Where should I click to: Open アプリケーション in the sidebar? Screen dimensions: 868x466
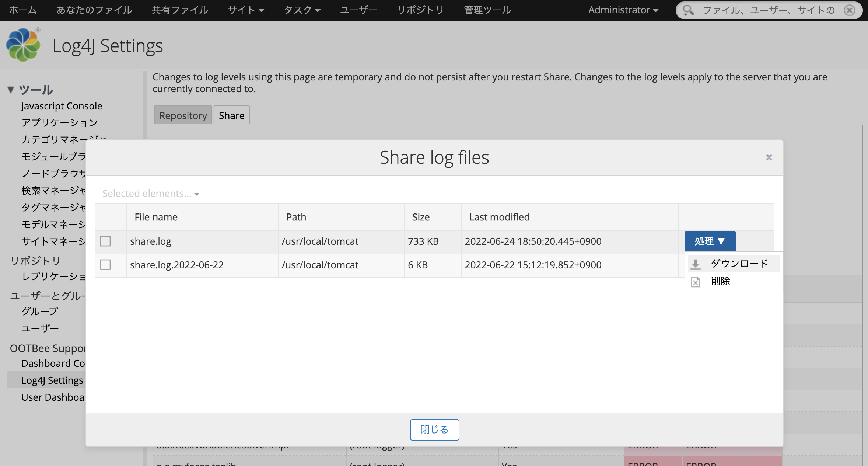pos(59,122)
